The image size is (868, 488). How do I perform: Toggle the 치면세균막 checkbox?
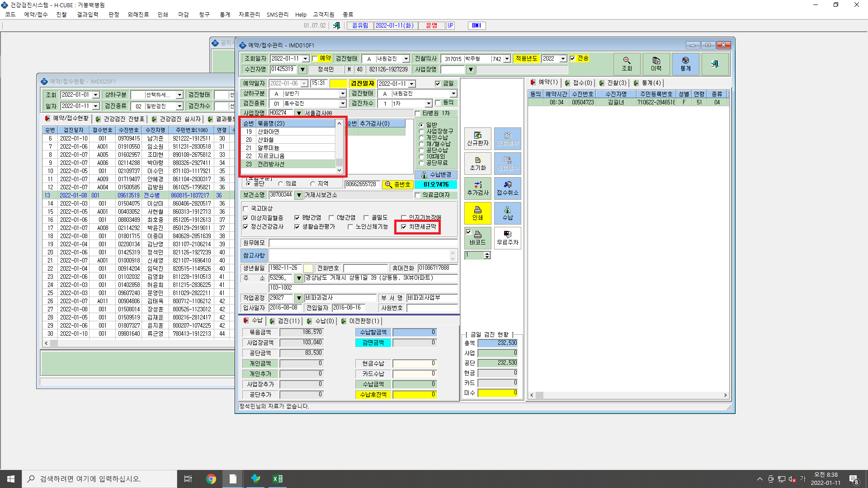point(404,227)
